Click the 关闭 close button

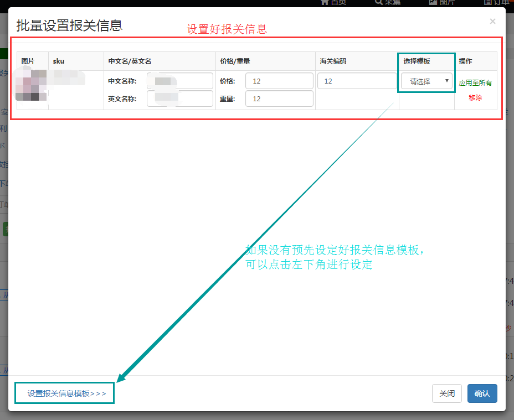coord(446,393)
